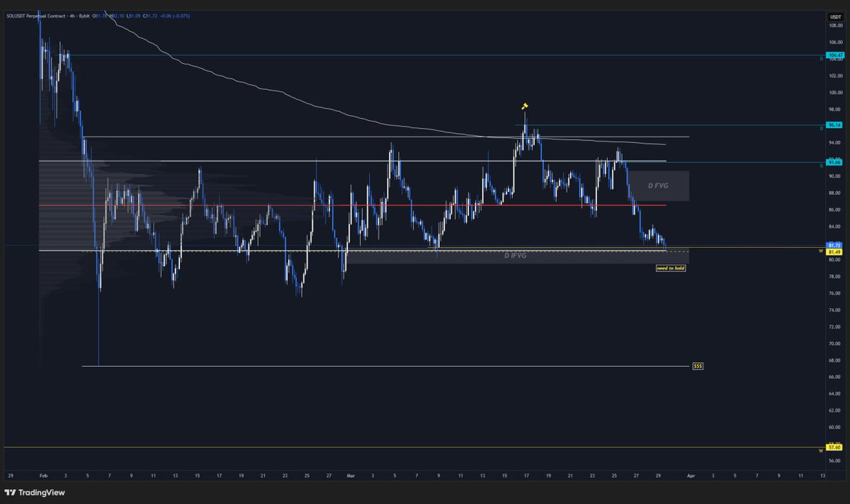Click the Mar label on the time axis

click(350, 476)
